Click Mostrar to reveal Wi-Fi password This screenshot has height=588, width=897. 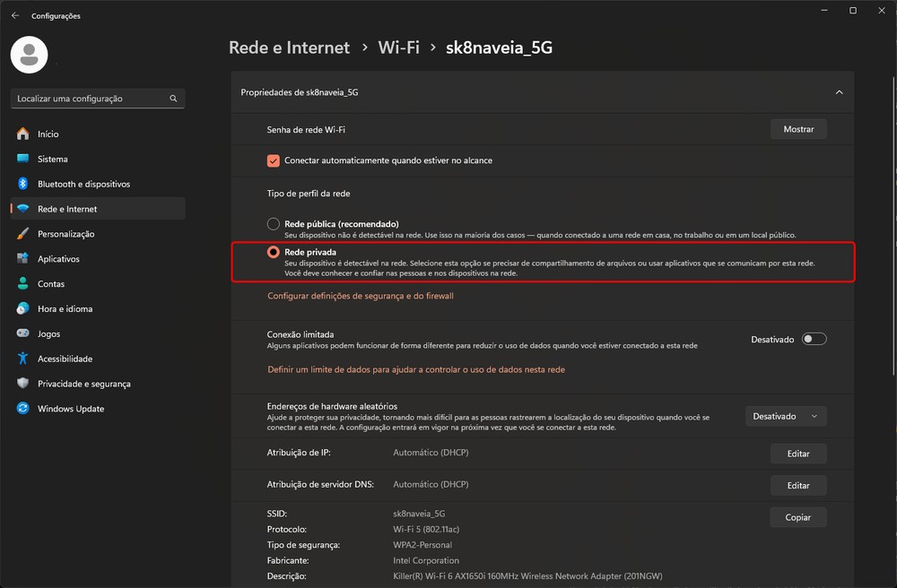[798, 129]
